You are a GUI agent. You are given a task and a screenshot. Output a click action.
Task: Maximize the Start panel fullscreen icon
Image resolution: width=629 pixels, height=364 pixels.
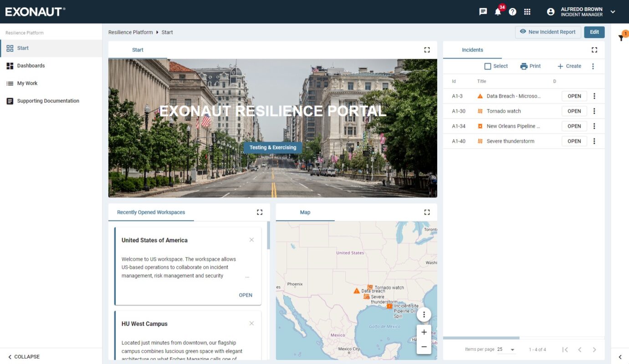(427, 50)
